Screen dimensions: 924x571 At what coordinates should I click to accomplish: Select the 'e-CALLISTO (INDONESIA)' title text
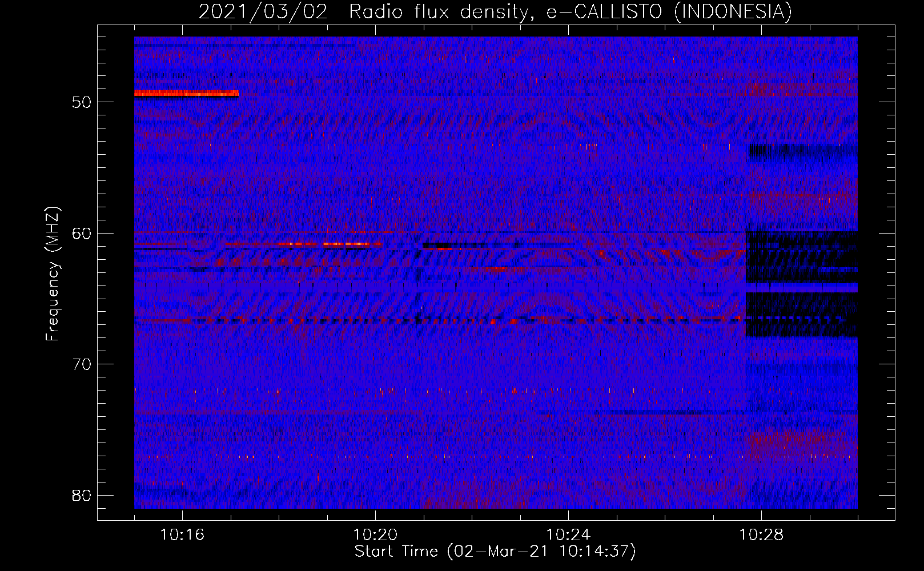(x=669, y=11)
